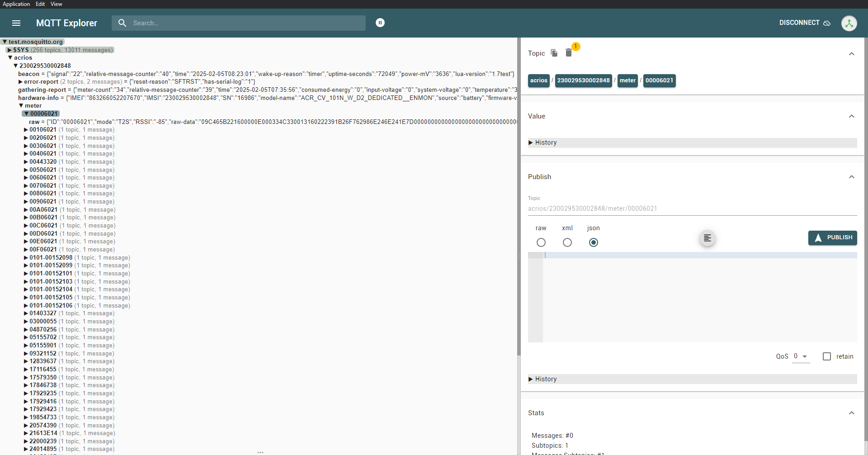Select the json payload format
The image size is (868, 455).
click(x=593, y=242)
